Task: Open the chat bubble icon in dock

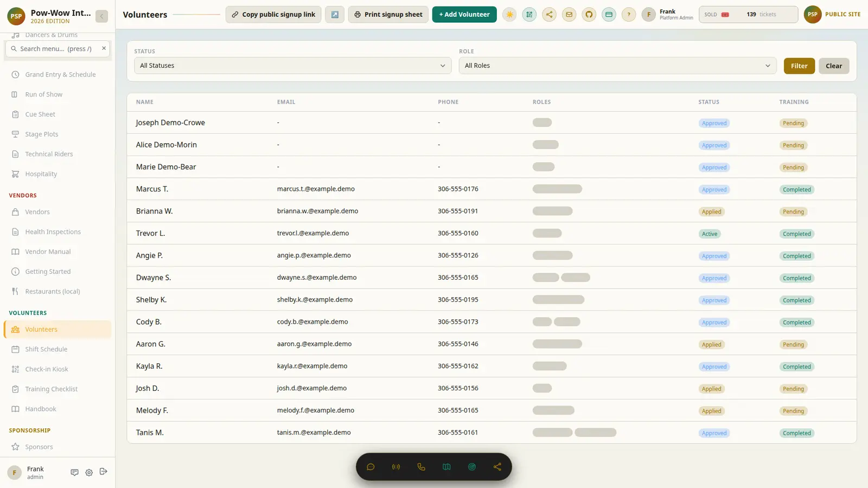Action: (371, 467)
